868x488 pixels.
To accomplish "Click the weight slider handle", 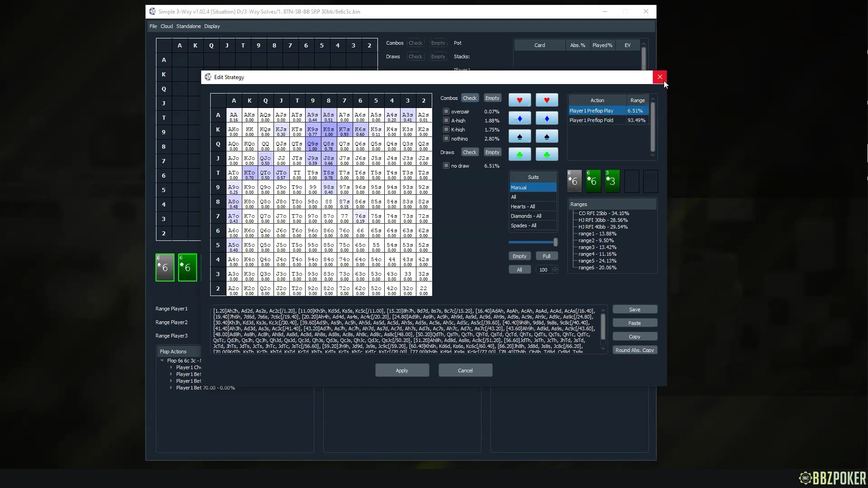I will (x=555, y=242).
